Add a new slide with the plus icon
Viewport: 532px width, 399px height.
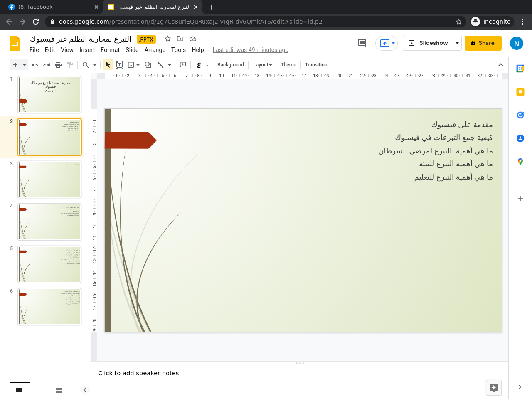click(x=15, y=65)
